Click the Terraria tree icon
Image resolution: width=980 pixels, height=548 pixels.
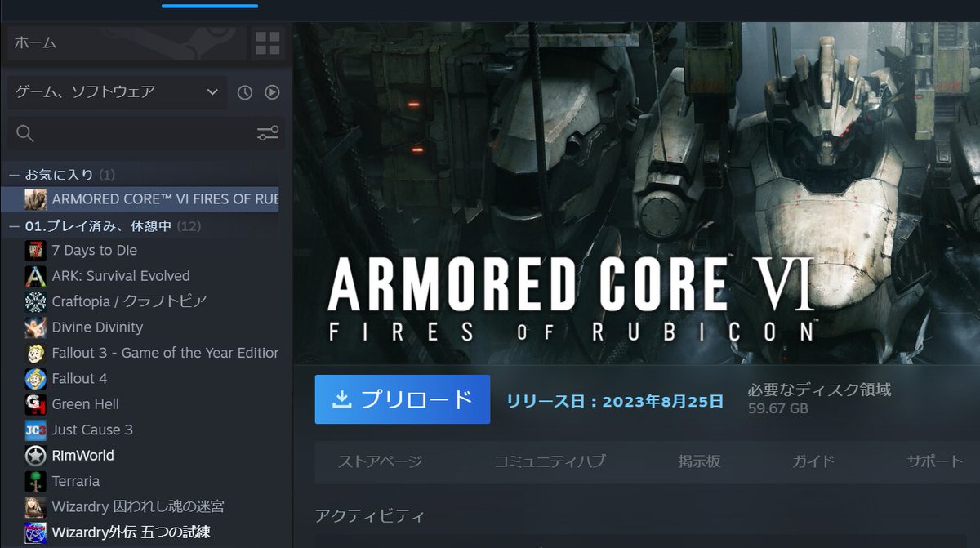pyautogui.click(x=36, y=481)
